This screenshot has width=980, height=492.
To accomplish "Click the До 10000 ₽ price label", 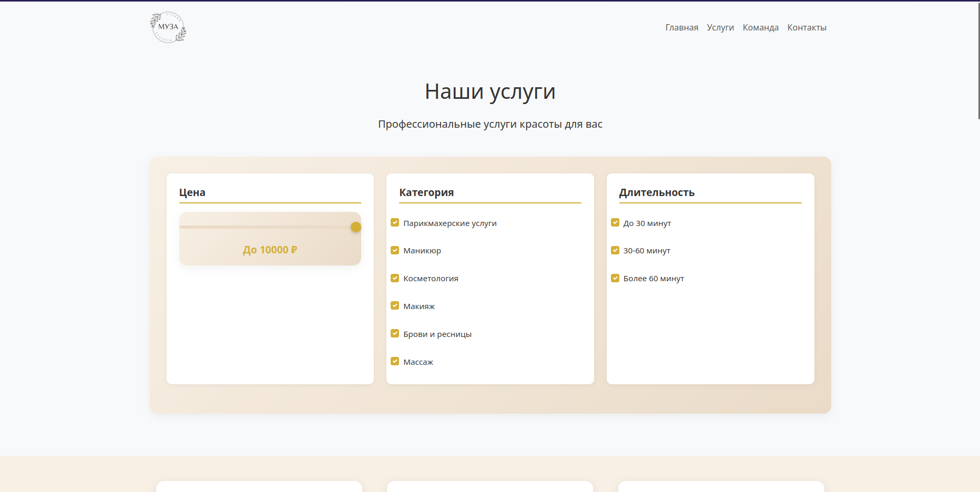I will 270,250.
